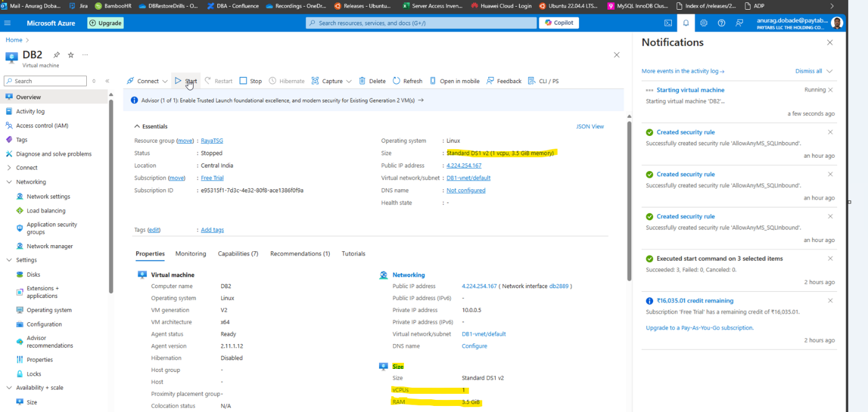Open Copilot from the top bar
Image resolution: width=868 pixels, height=412 pixels.
(559, 23)
